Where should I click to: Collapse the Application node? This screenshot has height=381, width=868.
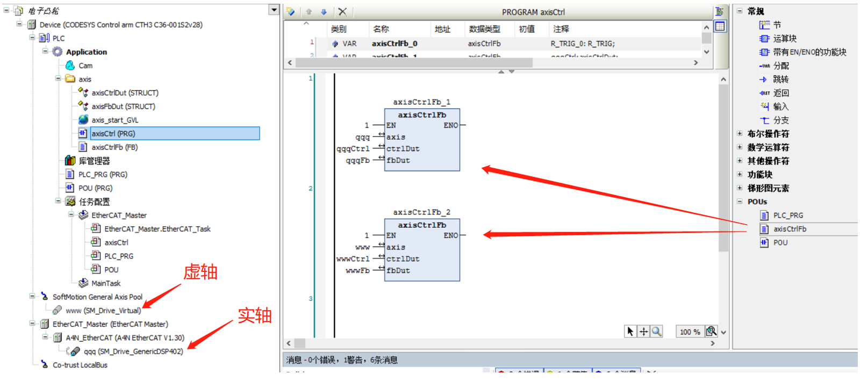pos(45,52)
